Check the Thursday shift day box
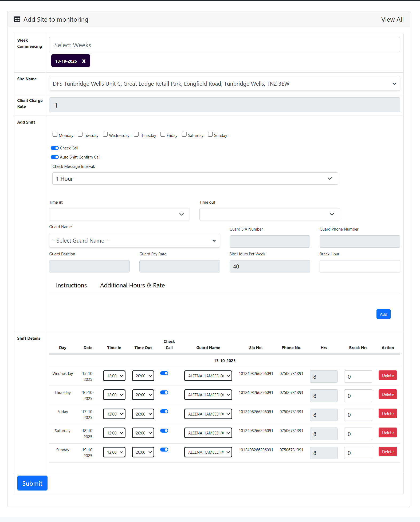 [x=136, y=135]
